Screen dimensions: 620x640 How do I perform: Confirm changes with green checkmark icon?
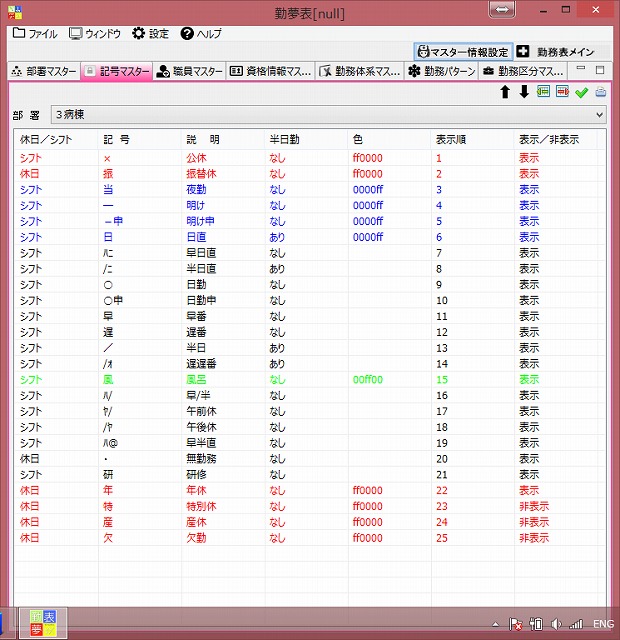[x=581, y=93]
